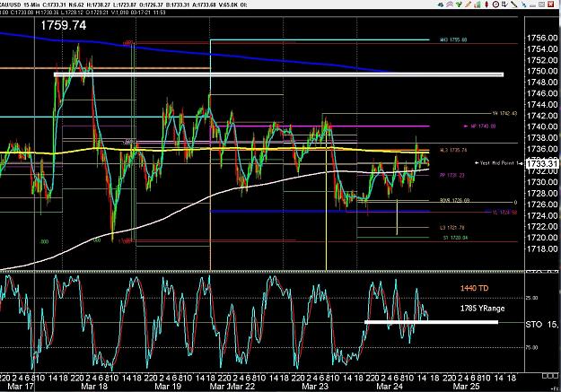Click the pink MP 1740 level label
The image size is (561, 392).
(480, 126)
